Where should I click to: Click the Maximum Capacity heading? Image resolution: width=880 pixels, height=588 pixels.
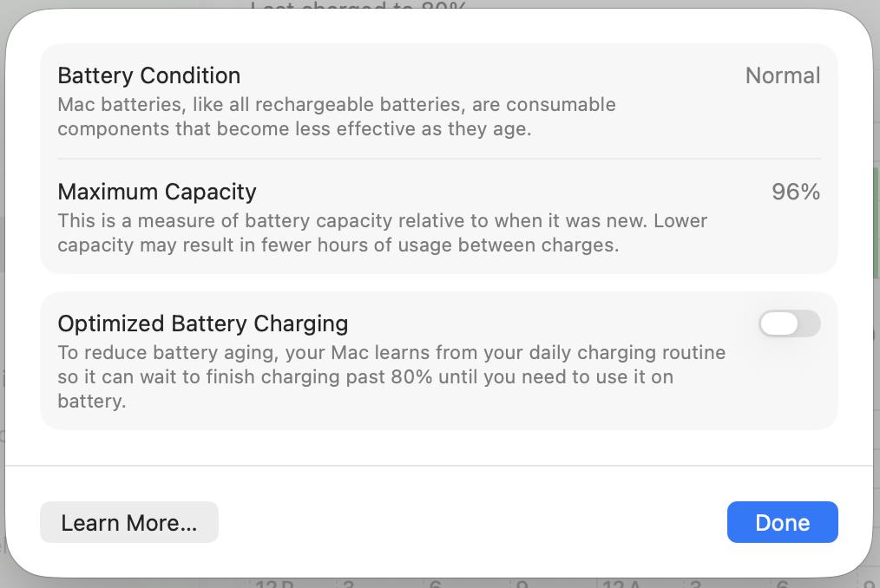(157, 192)
